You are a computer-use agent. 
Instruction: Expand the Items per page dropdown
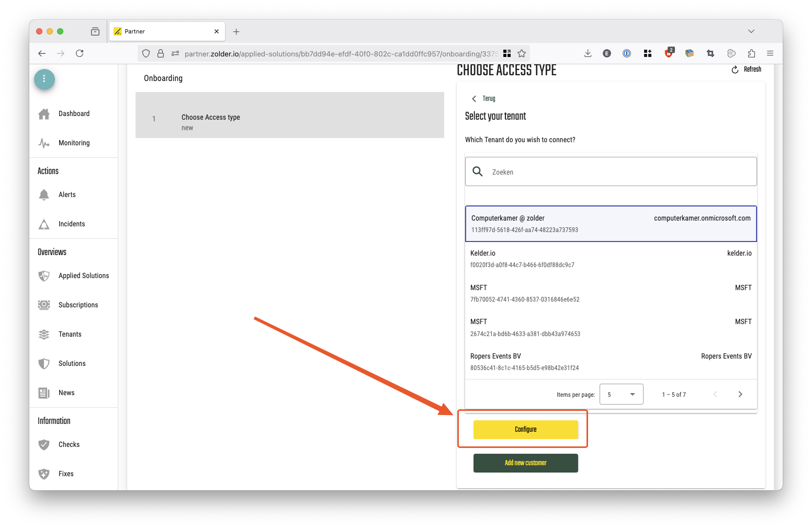621,395
